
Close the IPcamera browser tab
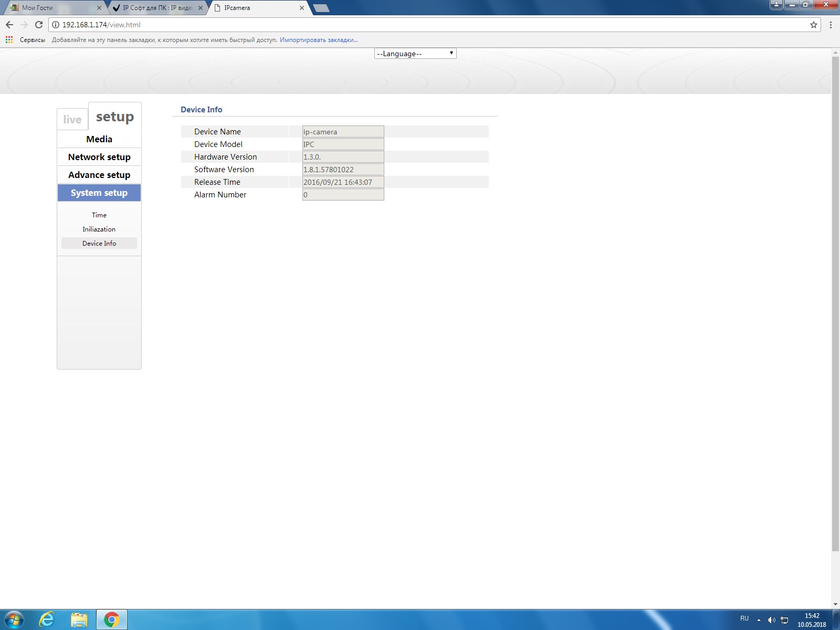tap(302, 8)
